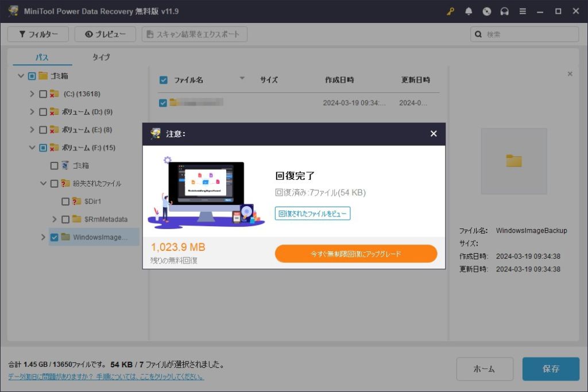Click the bootable media disc icon
588x392 pixels.
487,11
